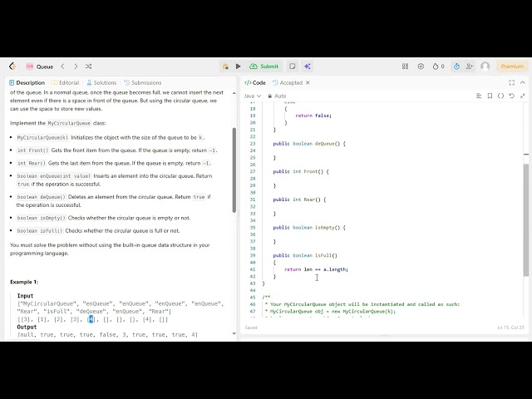
Task: Maximize the code editor panel
Action: coord(511,82)
